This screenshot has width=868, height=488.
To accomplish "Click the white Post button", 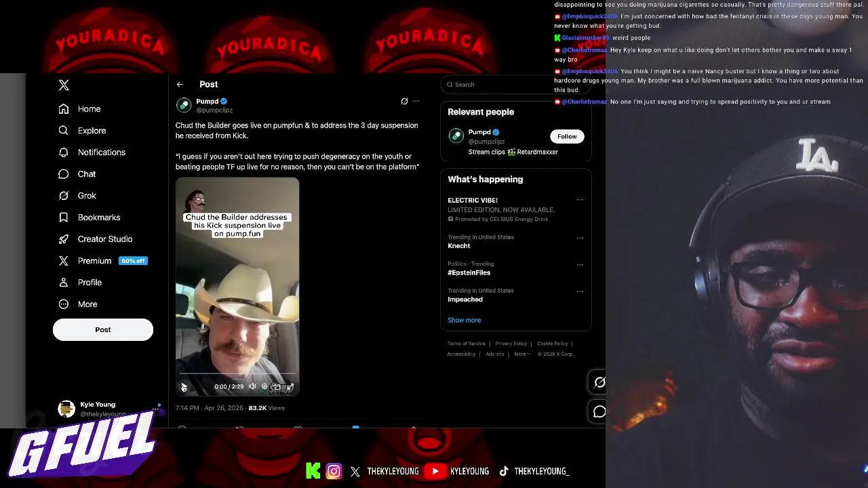I will tap(103, 329).
